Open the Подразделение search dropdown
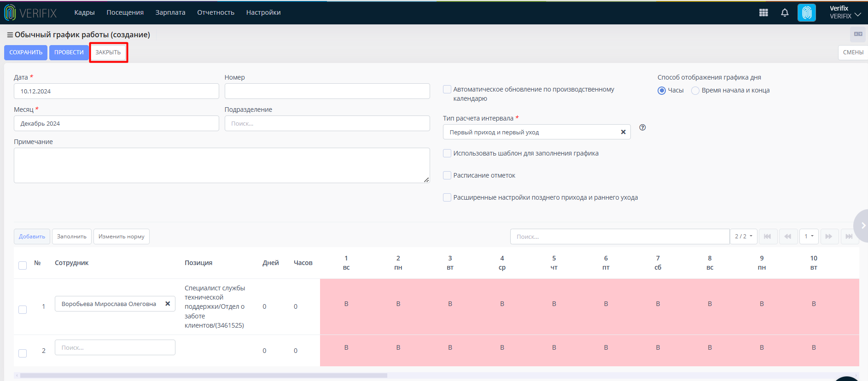This screenshot has height=381, width=868. [327, 123]
